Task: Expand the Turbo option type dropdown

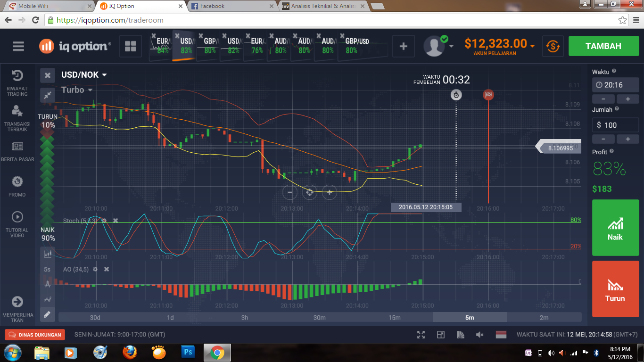Action: (77, 90)
